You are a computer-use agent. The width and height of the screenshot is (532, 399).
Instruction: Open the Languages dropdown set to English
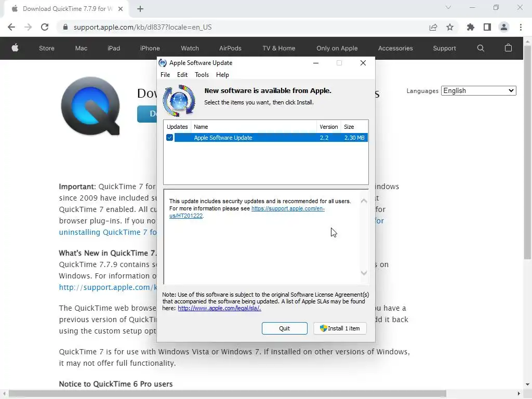point(478,90)
